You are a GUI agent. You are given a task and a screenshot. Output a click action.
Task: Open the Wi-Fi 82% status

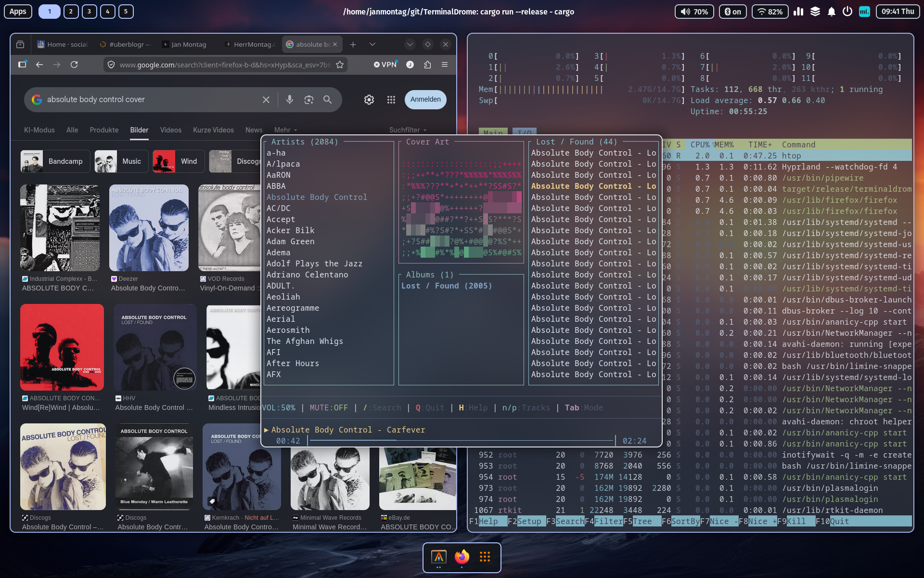[770, 12]
